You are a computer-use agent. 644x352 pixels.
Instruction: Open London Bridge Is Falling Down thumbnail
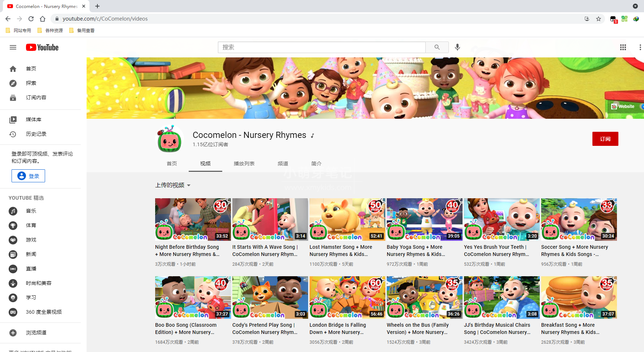pos(347,297)
